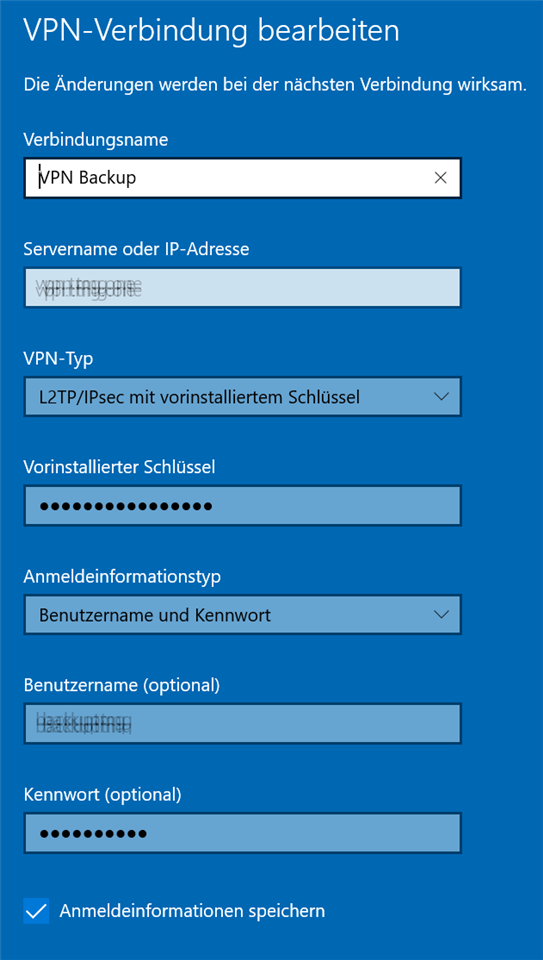Screen dimensions: 543x960
Task: Open the L2TP/IPsec VPN-Typ combo box
Action: (242, 397)
